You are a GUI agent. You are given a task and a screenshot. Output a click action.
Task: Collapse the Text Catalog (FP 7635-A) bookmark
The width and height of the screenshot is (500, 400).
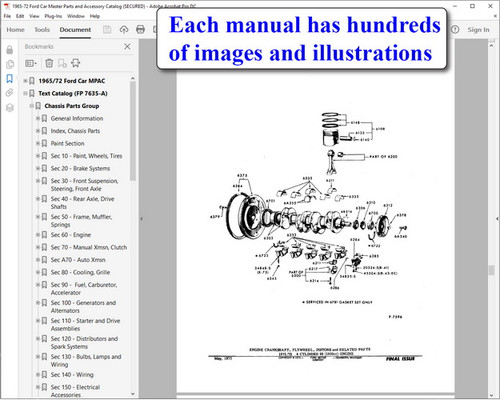point(25,93)
